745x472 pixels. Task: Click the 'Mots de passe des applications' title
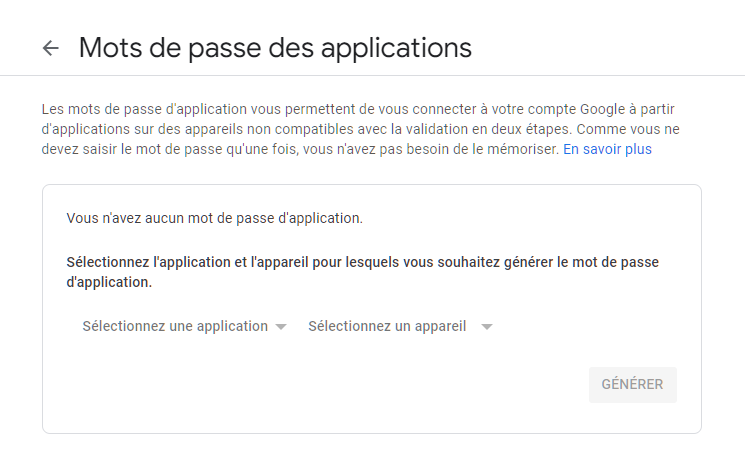click(275, 47)
